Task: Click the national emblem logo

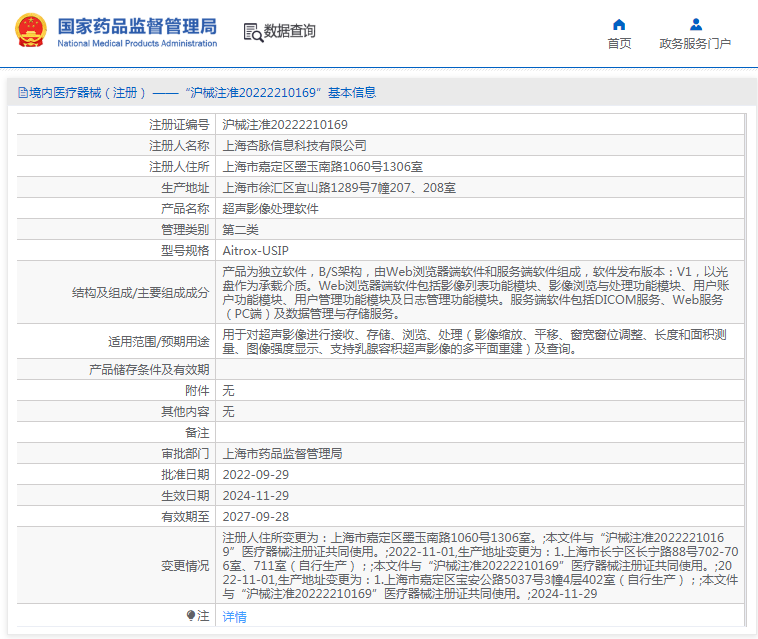Action: [31, 30]
